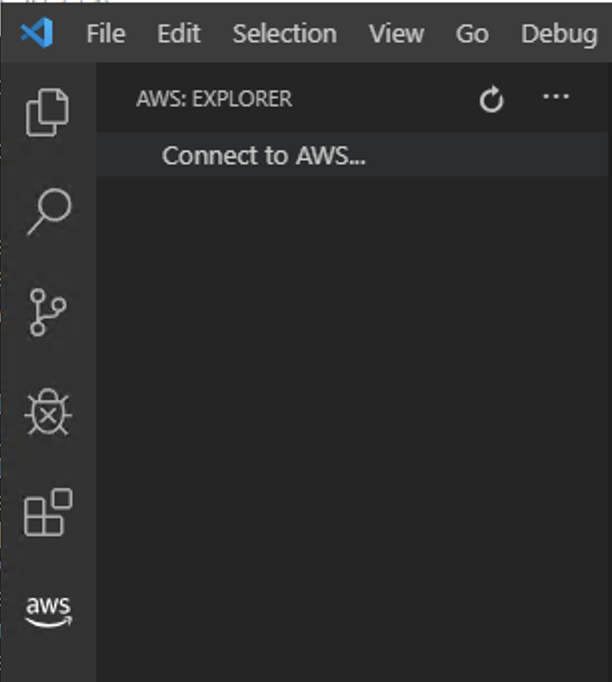Open the Selection menu
The image size is (612, 682).
click(284, 33)
